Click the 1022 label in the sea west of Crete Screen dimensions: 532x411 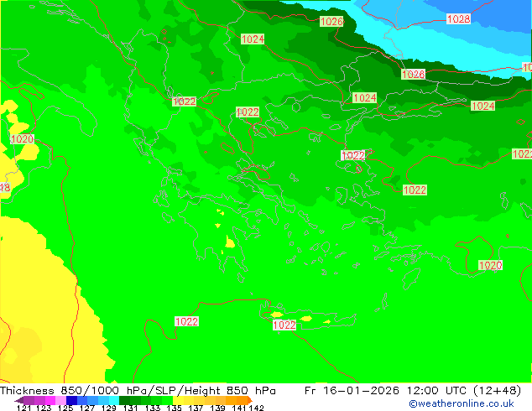186,321
